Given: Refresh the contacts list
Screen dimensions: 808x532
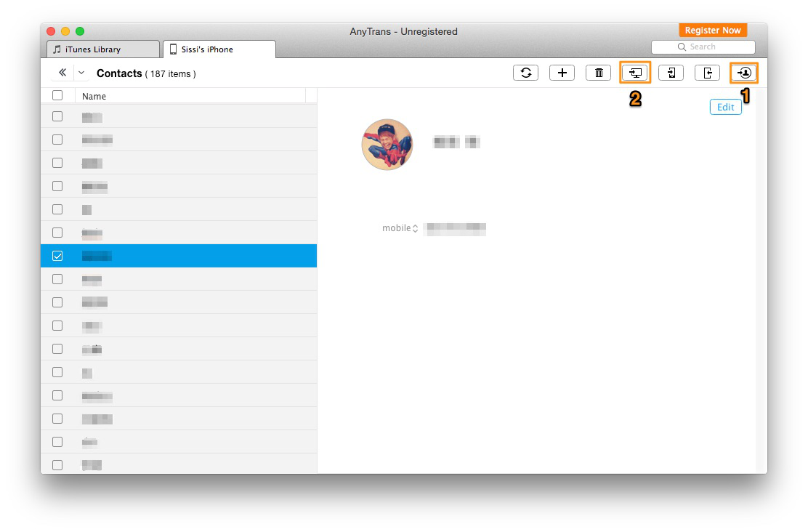Looking at the screenshot, I should point(525,73).
